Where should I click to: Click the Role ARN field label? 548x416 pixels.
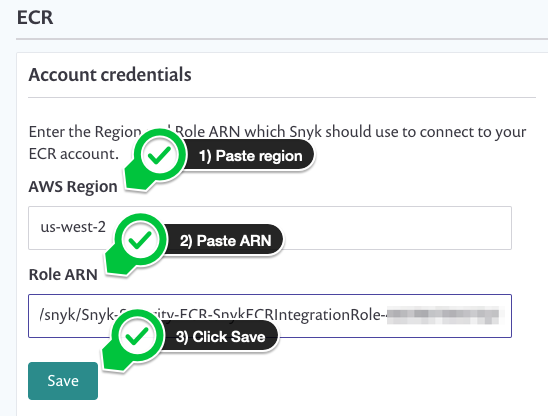point(63,274)
